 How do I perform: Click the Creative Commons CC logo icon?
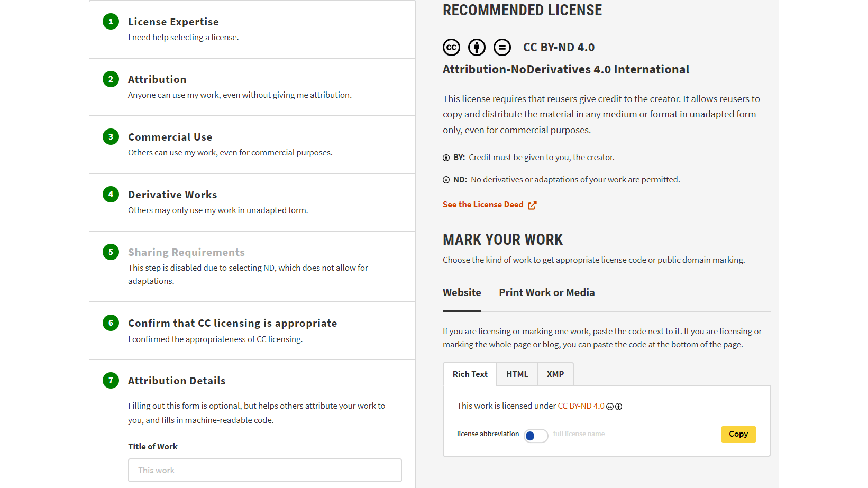click(x=451, y=48)
